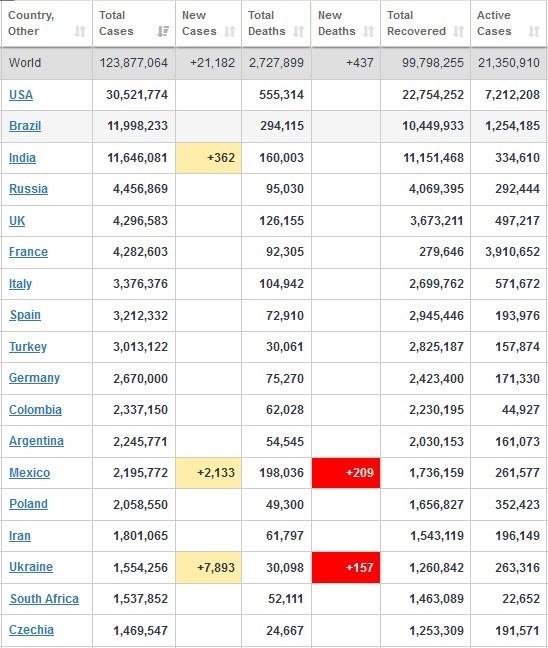Click Total Cases descending sort icon
Viewport: 548px width, 648px height.
(x=163, y=31)
